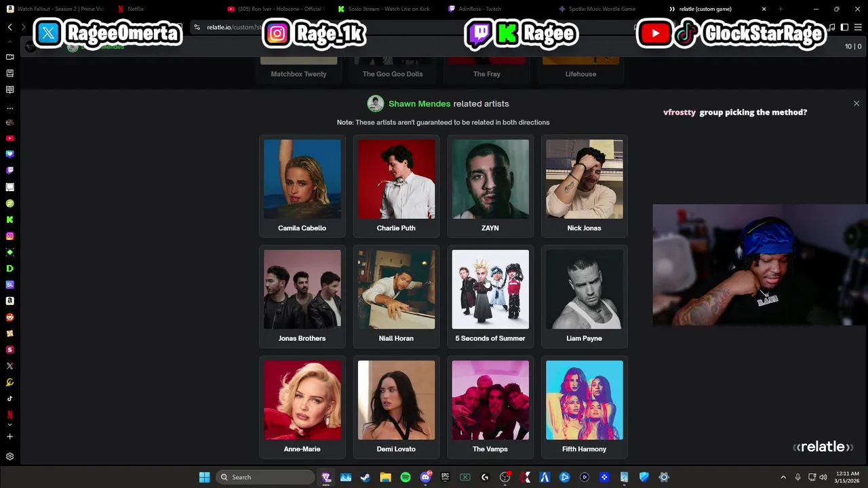The width and height of the screenshot is (868, 488).
Task: Pick the Nick Jonas artist card
Action: point(584,186)
